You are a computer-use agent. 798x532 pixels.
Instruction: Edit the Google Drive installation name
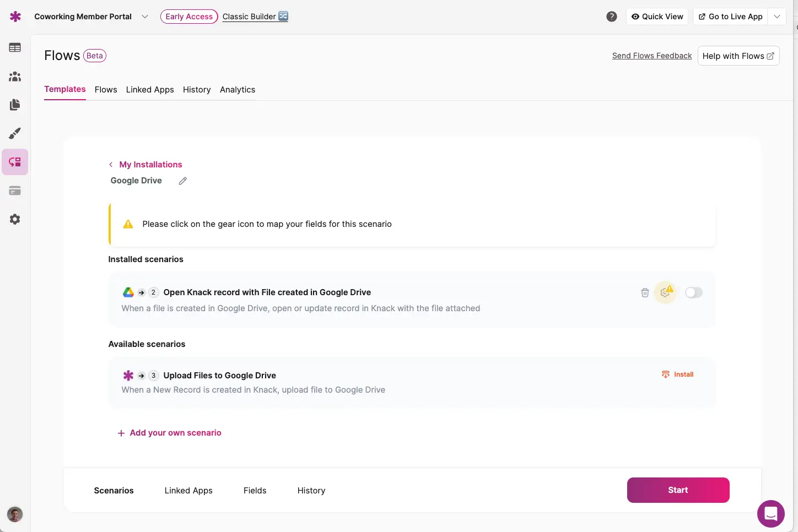pos(183,181)
